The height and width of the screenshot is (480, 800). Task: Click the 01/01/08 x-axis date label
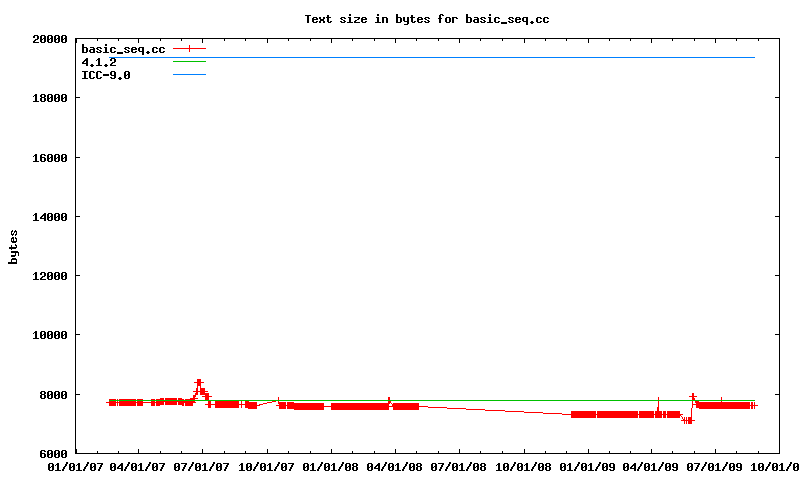(x=331, y=466)
